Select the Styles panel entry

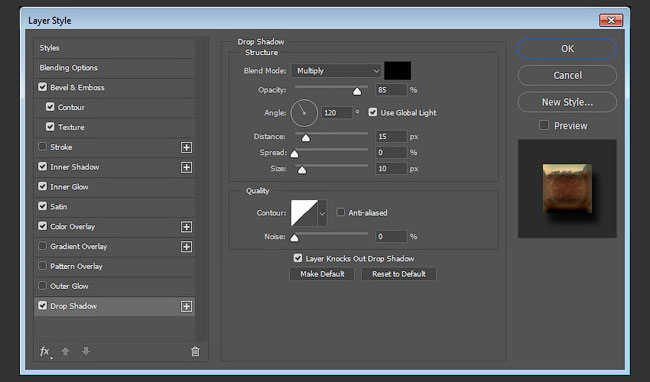[114, 48]
